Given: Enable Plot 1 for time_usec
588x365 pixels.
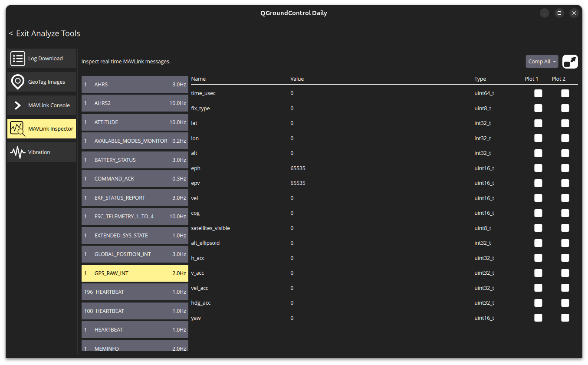Looking at the screenshot, I should click(x=538, y=93).
